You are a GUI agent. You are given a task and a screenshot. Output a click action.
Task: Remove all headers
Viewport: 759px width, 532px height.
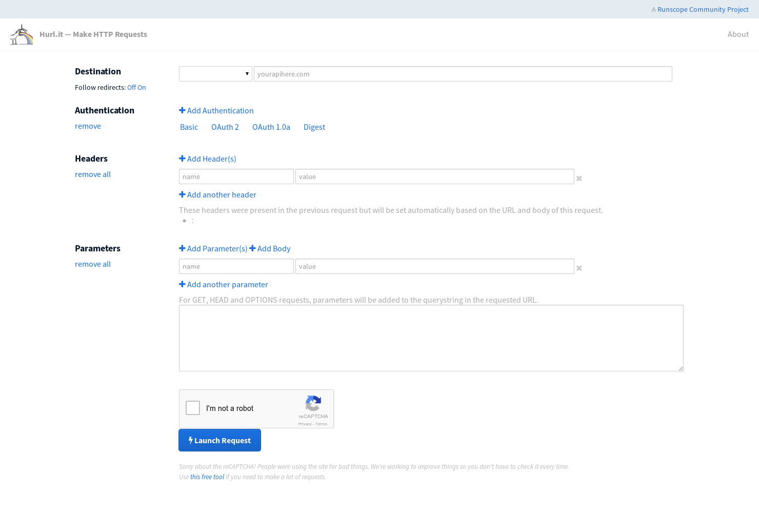pyautogui.click(x=93, y=174)
